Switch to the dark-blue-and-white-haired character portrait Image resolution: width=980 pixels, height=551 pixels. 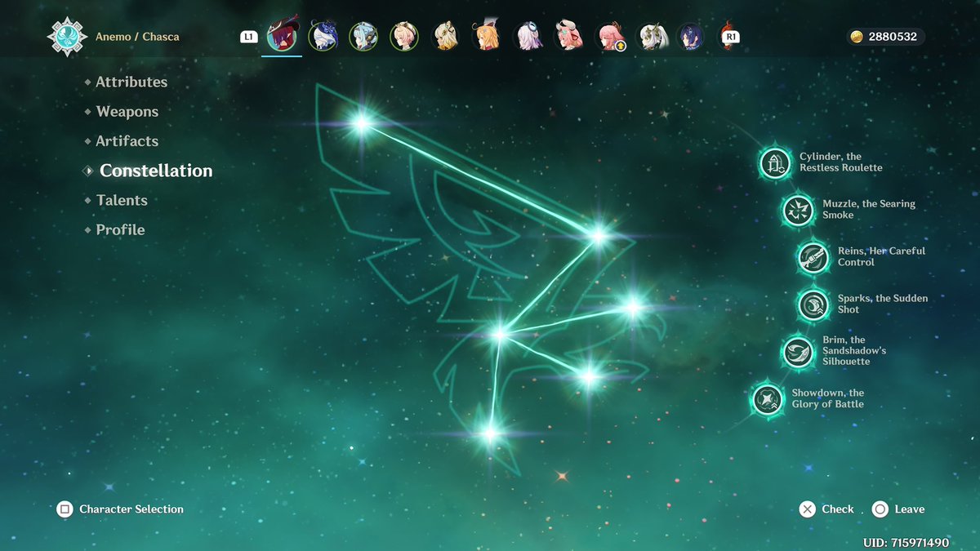323,36
